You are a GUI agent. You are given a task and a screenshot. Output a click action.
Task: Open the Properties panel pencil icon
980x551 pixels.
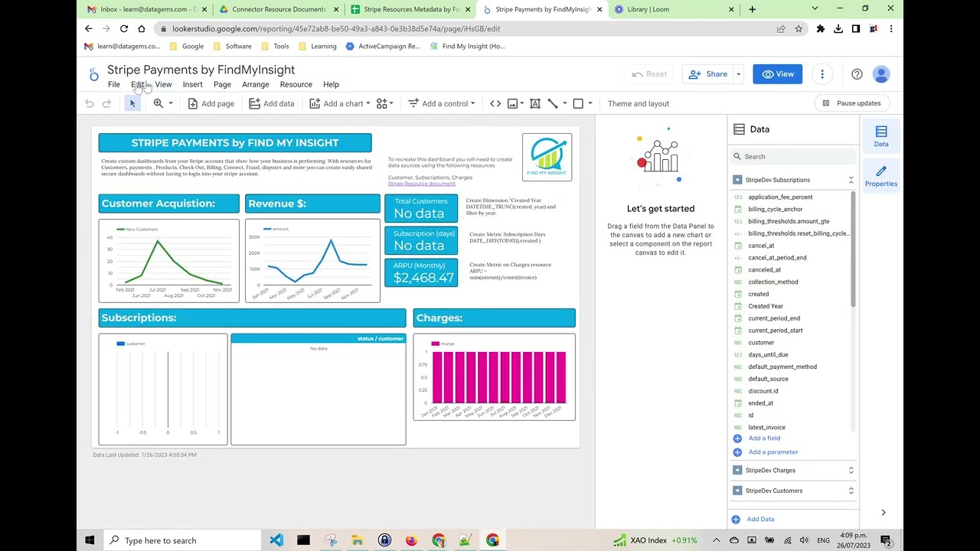[881, 176]
